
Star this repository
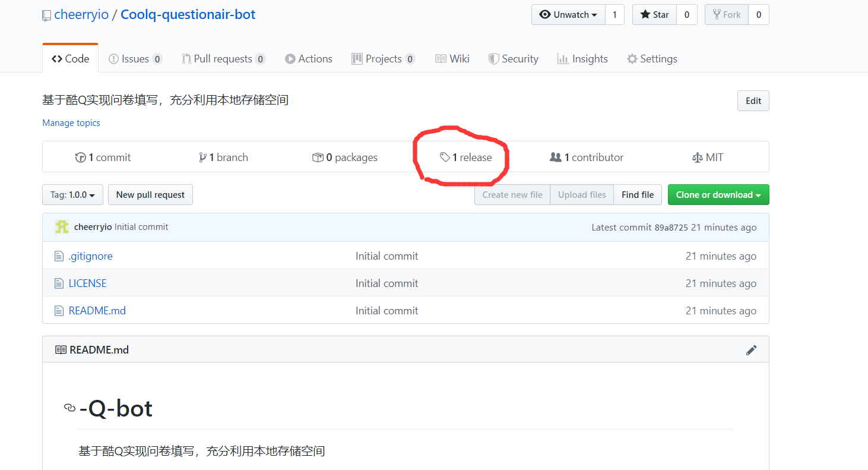[654, 15]
